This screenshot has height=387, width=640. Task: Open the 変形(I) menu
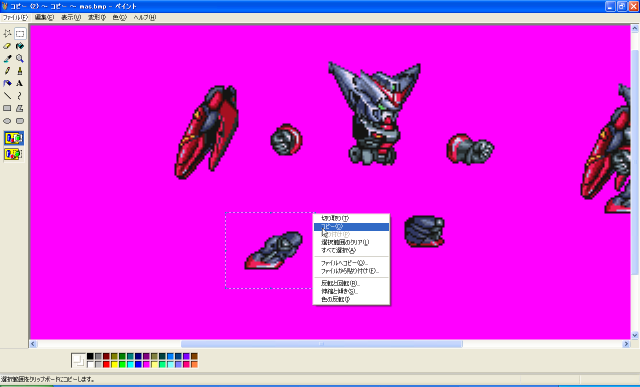coord(97,18)
